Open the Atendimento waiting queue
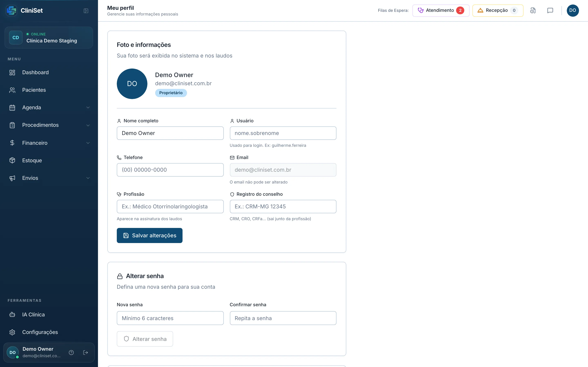The image size is (588, 367). coord(441,10)
